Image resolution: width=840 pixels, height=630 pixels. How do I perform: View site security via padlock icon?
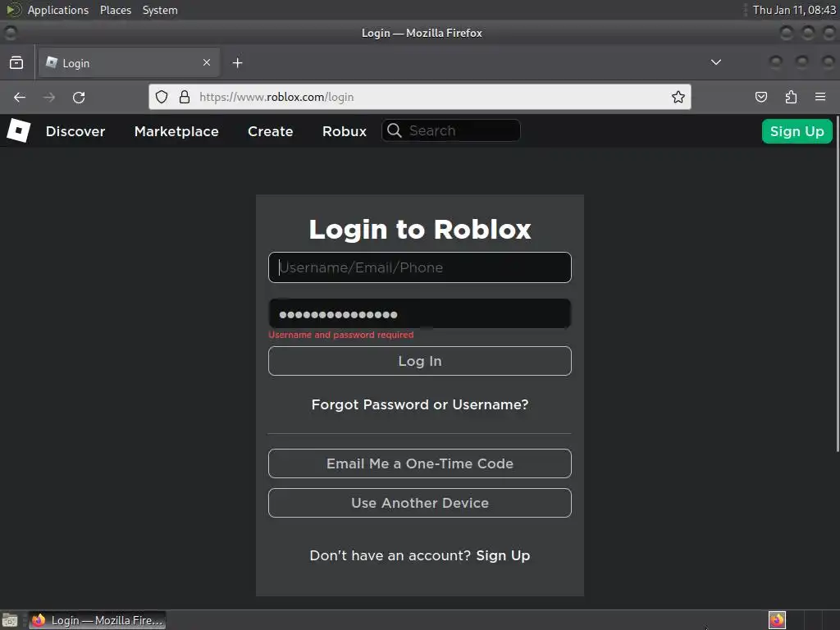(185, 97)
